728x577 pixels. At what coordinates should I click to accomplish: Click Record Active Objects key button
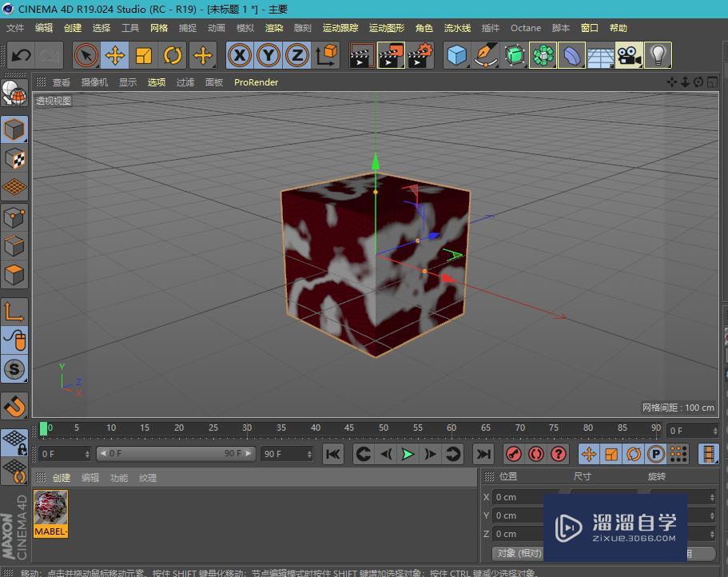pyautogui.click(x=513, y=454)
